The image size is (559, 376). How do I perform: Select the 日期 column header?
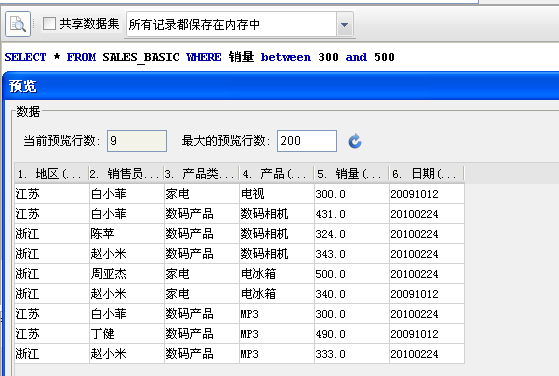pos(426,174)
